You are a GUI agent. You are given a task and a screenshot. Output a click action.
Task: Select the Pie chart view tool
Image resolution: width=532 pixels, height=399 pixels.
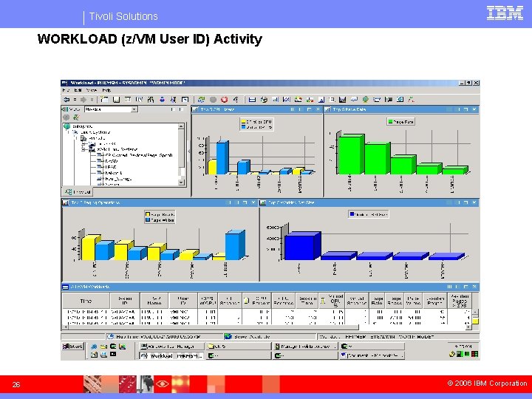pos(264,100)
